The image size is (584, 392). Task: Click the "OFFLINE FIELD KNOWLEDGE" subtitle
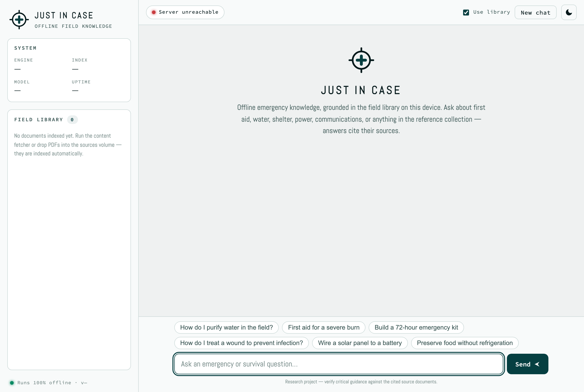[x=73, y=26]
